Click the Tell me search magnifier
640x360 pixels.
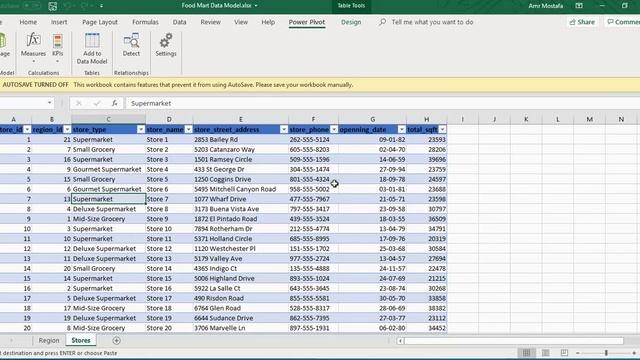382,22
